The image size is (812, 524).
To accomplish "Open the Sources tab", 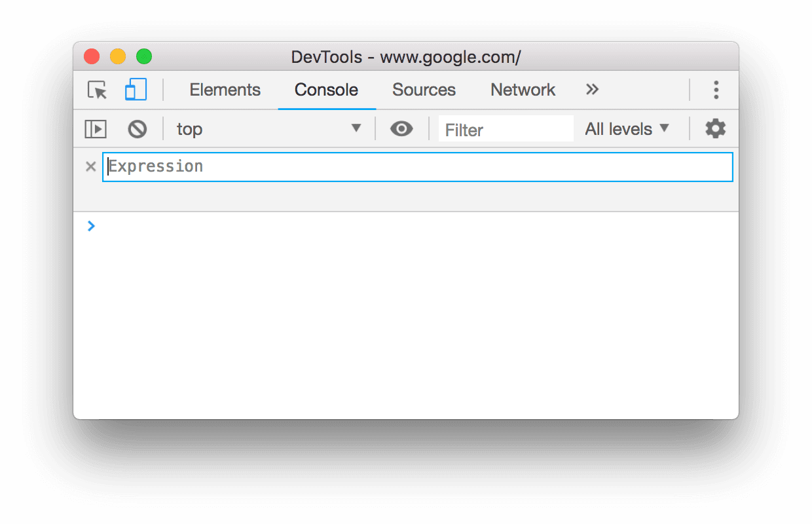I will 424,90.
